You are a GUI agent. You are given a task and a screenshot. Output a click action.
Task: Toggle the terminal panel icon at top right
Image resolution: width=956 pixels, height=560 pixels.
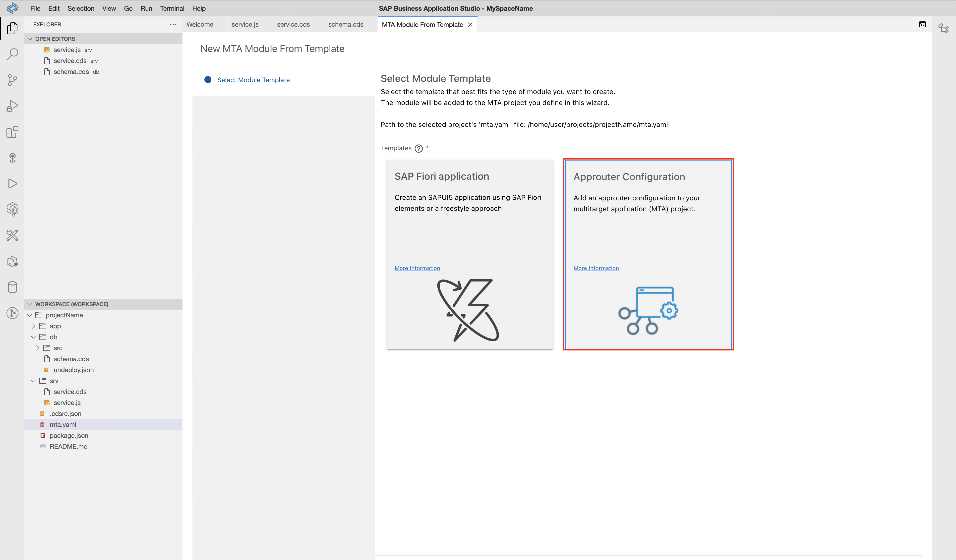pos(922,25)
